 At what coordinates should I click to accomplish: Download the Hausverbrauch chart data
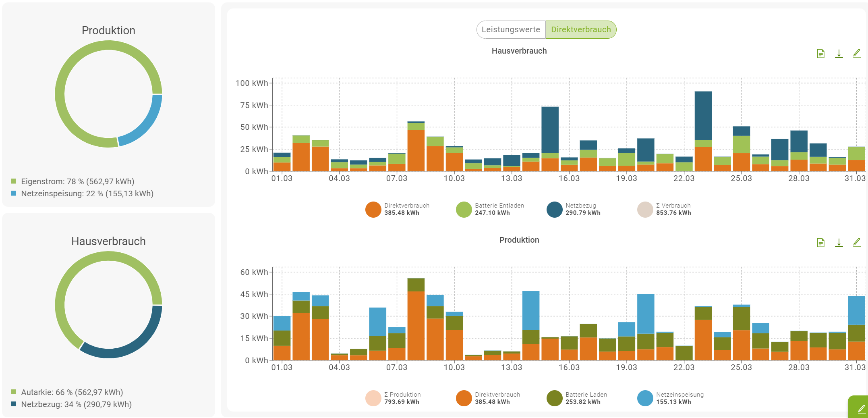pyautogui.click(x=839, y=54)
